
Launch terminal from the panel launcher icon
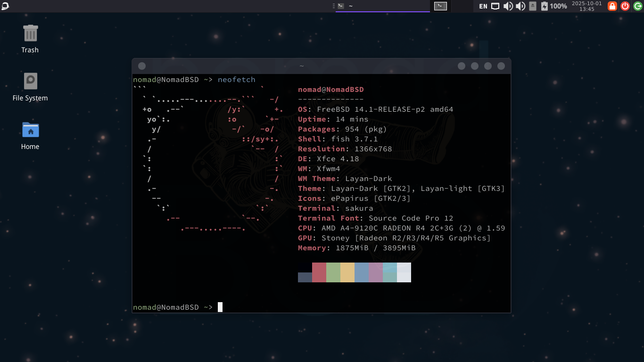pyautogui.click(x=440, y=6)
